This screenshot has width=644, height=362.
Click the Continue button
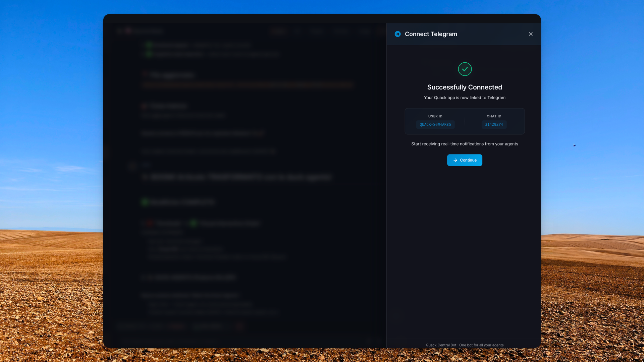coord(465,160)
